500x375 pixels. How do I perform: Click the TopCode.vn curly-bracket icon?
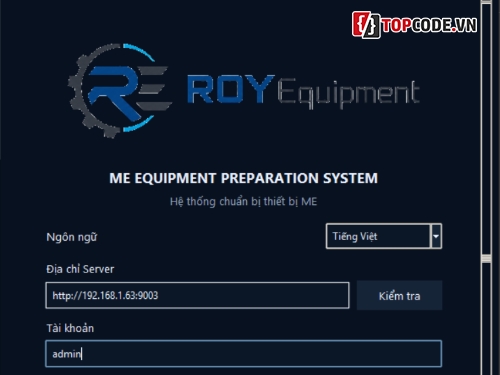366,24
